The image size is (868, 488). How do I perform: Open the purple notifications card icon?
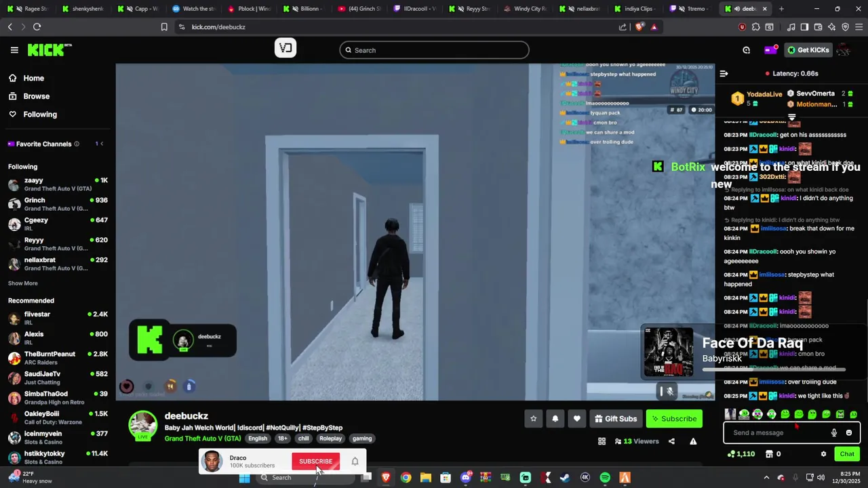point(771,50)
